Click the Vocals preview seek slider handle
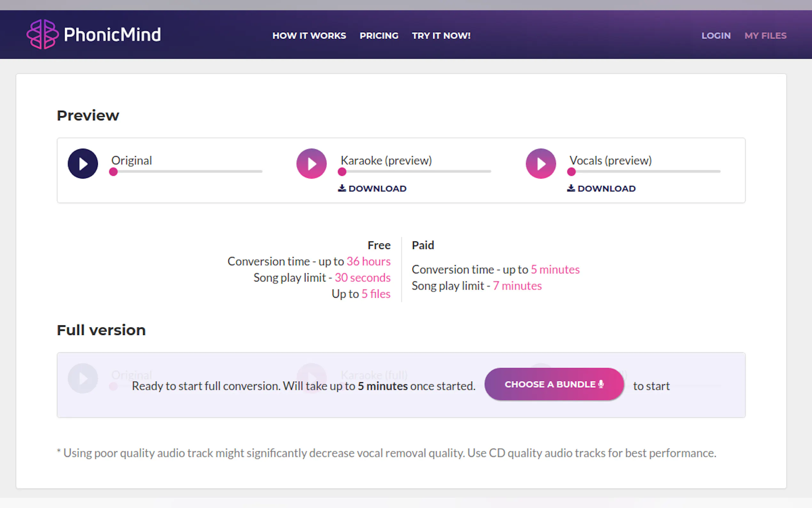This screenshot has width=812, height=508. click(x=571, y=172)
